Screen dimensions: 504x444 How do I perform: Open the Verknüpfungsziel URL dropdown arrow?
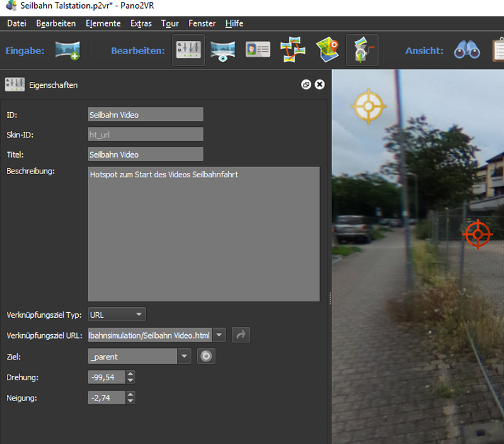pos(219,335)
